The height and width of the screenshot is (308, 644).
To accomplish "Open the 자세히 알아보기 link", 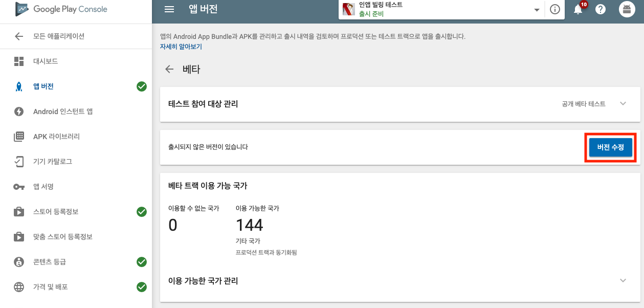I will click(x=181, y=47).
